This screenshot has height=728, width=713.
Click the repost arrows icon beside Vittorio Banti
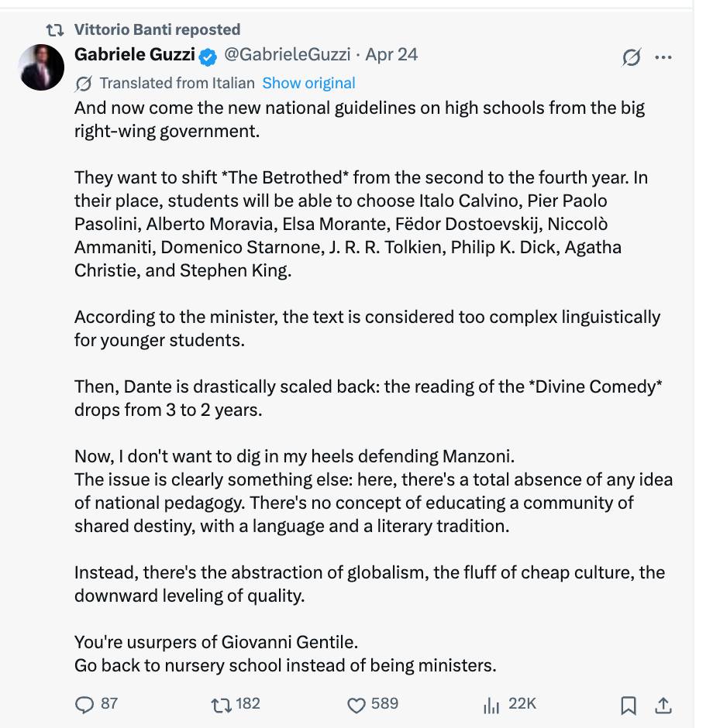tap(55, 30)
